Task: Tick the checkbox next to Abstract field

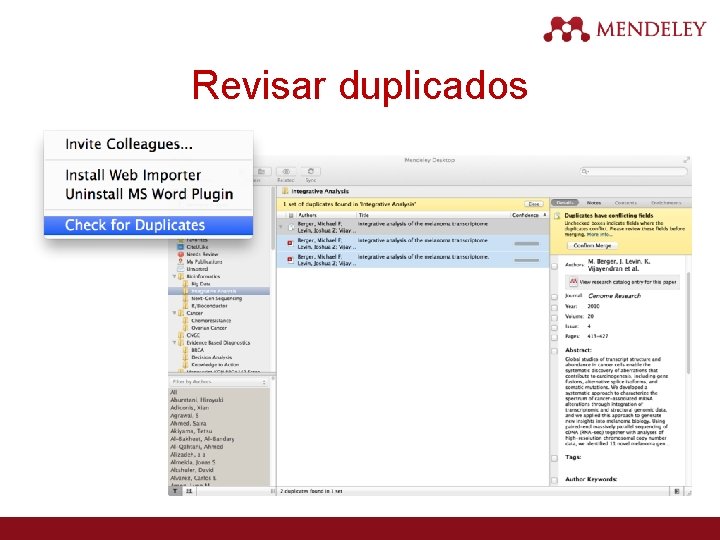Action: 554,351
